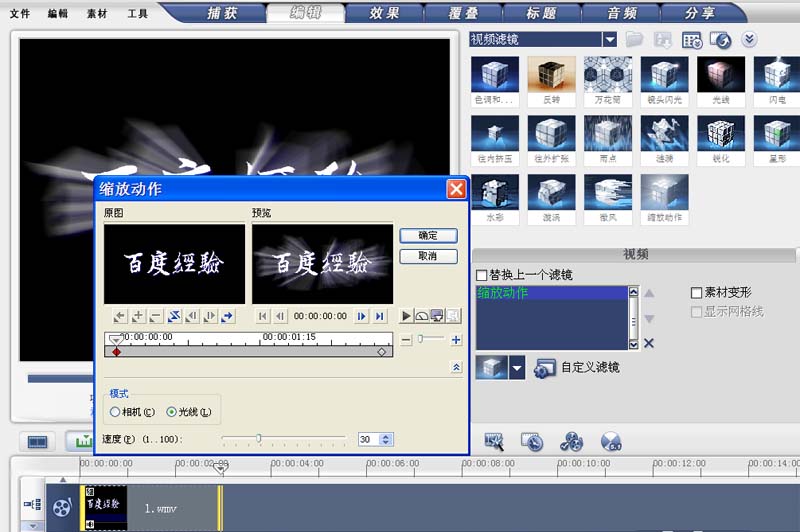Open the library sort options icon
The image size is (800, 532).
coord(692,40)
